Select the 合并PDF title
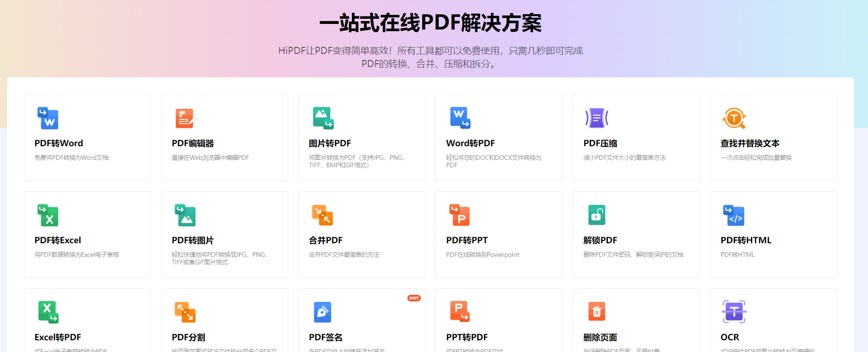Screen dimensions: 868x352 coord(326,240)
